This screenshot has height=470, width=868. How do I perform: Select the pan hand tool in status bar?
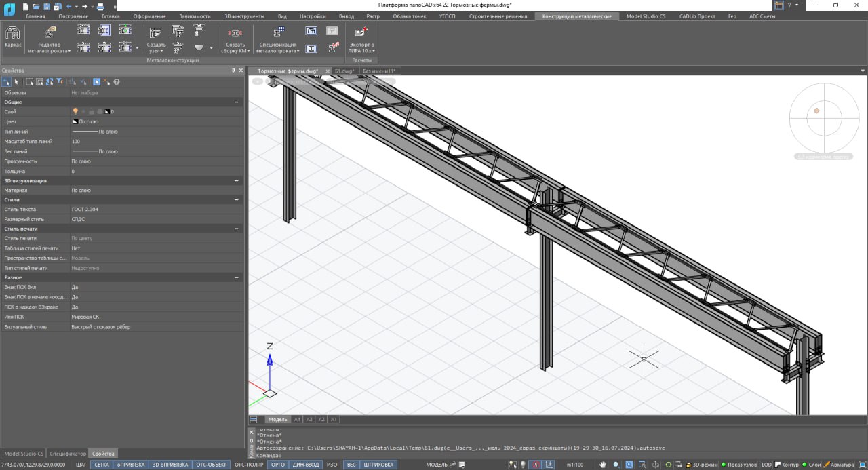pos(602,465)
